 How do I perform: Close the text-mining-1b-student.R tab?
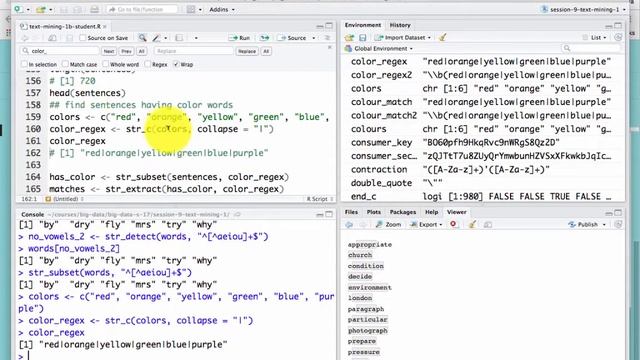click(x=105, y=27)
